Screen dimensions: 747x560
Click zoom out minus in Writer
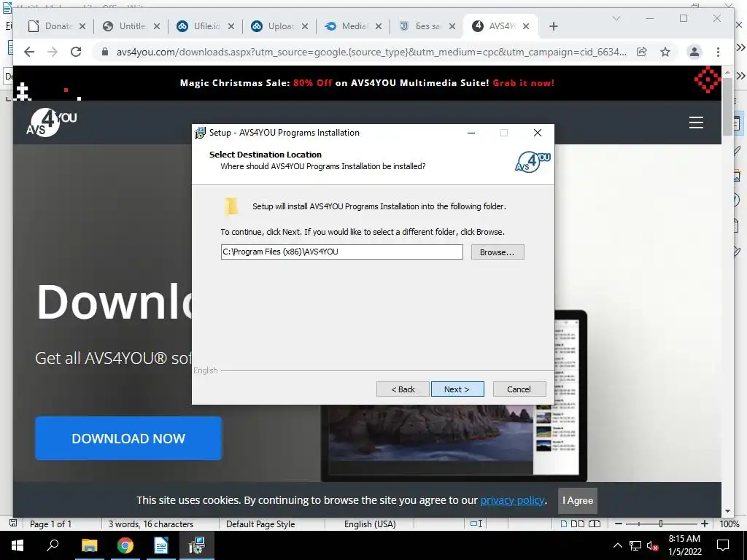[619, 524]
